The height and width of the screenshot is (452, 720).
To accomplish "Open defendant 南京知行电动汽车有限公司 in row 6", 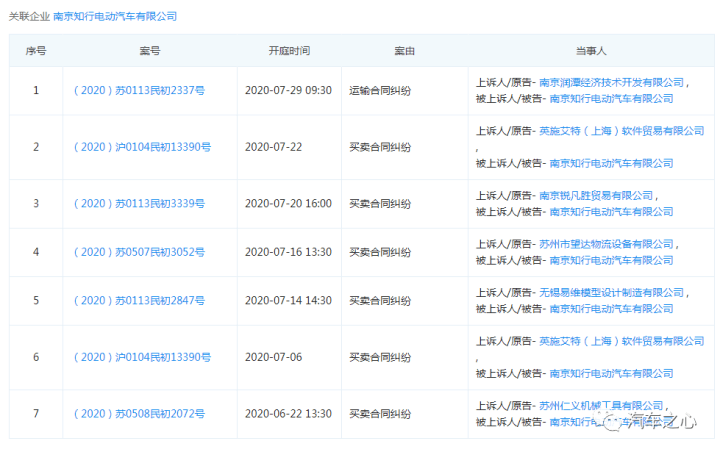I will coord(611,373).
